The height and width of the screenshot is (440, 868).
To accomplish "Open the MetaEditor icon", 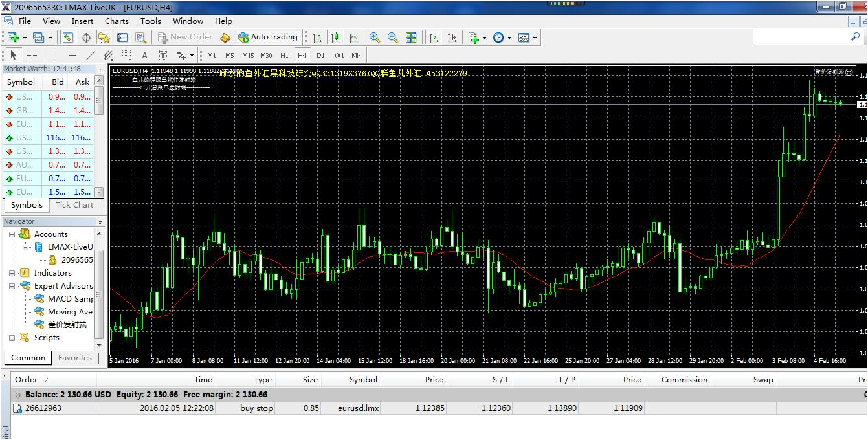I will [225, 38].
